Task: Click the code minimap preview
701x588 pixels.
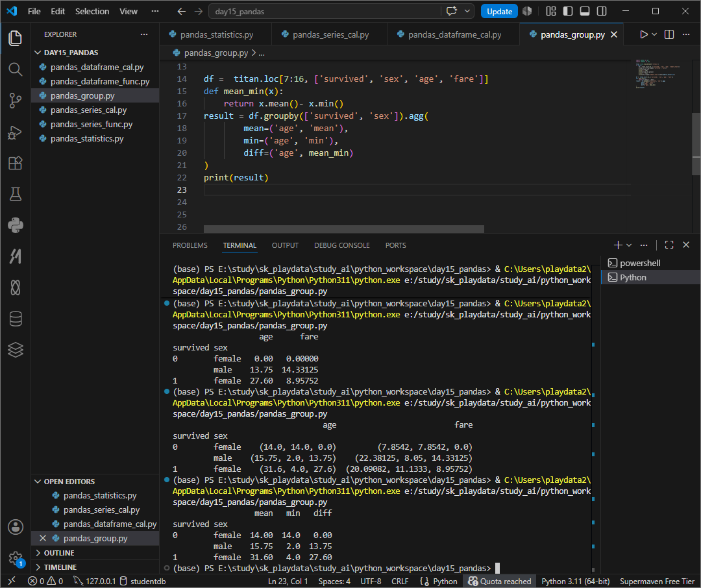Action: (657, 73)
